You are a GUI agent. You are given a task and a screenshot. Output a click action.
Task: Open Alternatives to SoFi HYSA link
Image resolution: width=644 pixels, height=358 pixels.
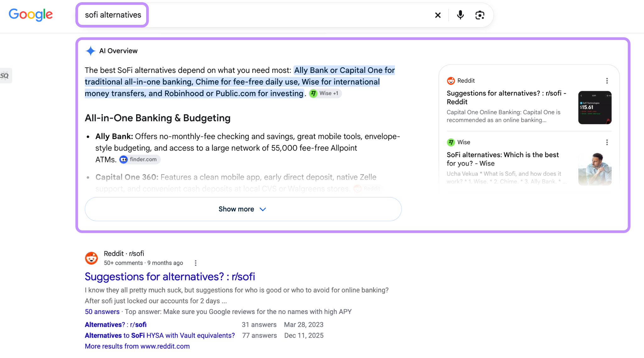tap(160, 335)
